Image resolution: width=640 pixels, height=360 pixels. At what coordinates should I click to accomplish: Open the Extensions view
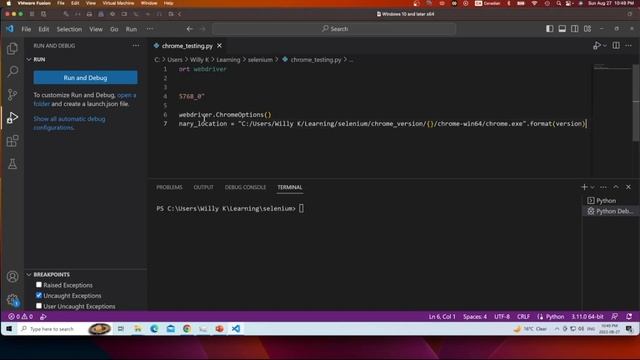12,141
